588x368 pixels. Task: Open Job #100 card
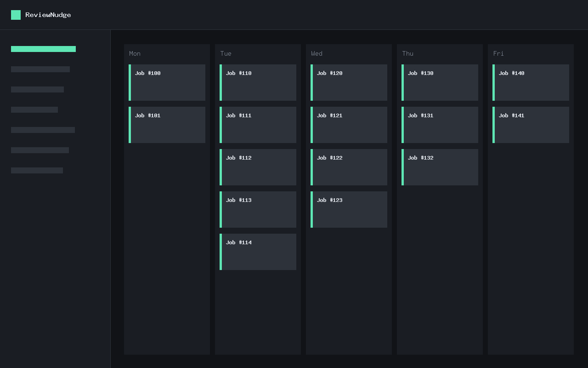(x=167, y=82)
